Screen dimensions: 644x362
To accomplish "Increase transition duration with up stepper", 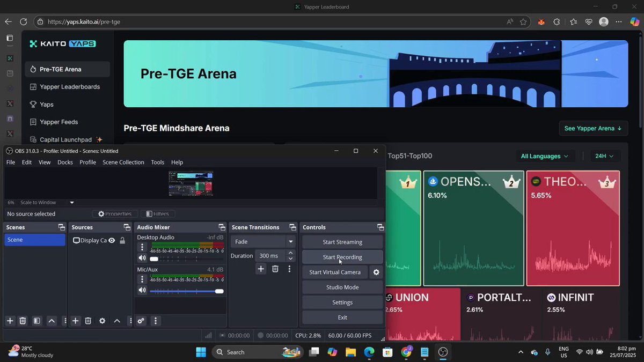I will (291, 253).
